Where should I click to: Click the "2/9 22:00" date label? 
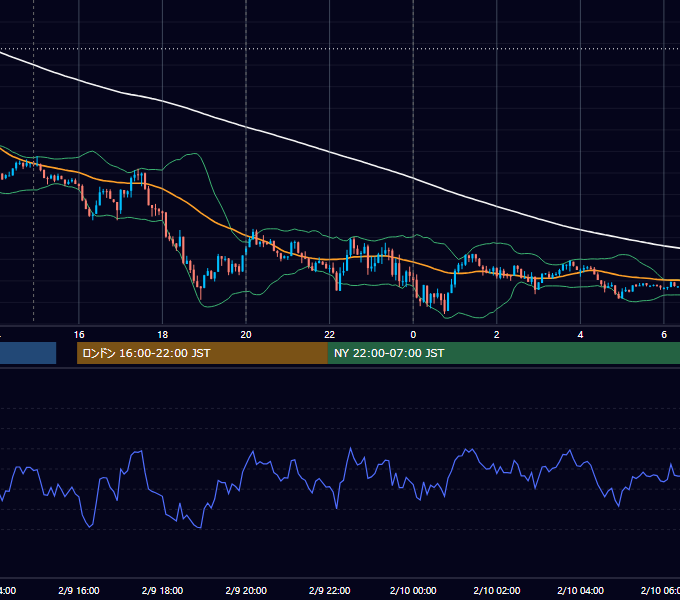[330, 590]
